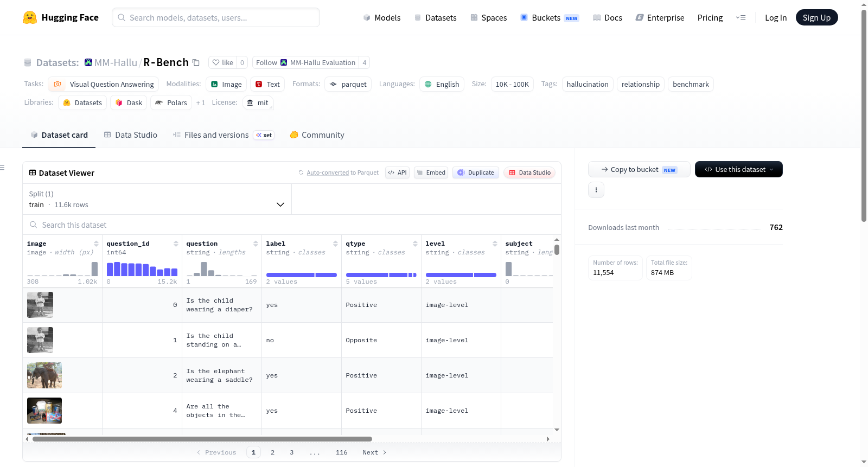Click the navigation overflow menu icon
868x467 pixels.
coord(741,18)
